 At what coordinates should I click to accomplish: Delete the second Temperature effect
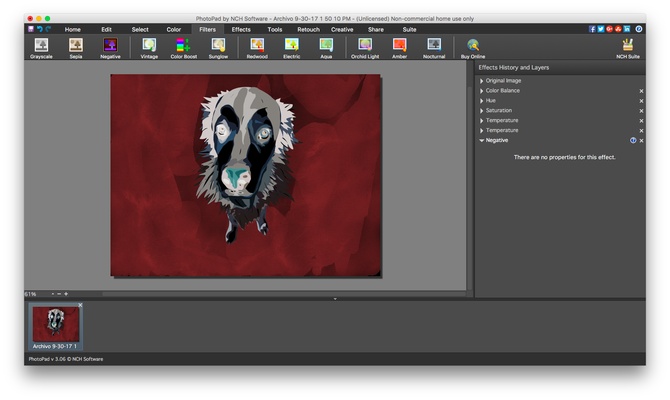coord(641,130)
